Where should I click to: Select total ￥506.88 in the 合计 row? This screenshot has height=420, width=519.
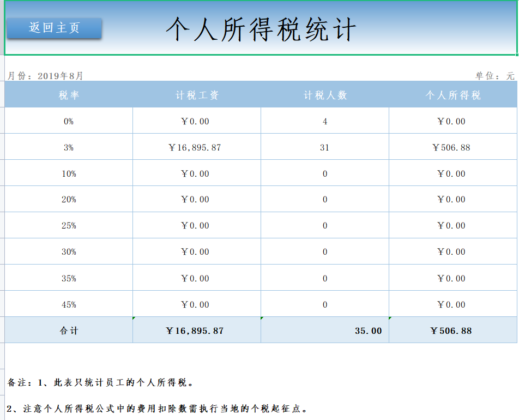coord(453,330)
